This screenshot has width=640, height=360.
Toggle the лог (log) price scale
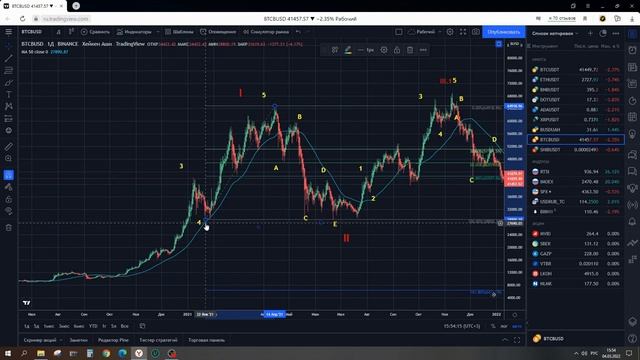pos(504,326)
